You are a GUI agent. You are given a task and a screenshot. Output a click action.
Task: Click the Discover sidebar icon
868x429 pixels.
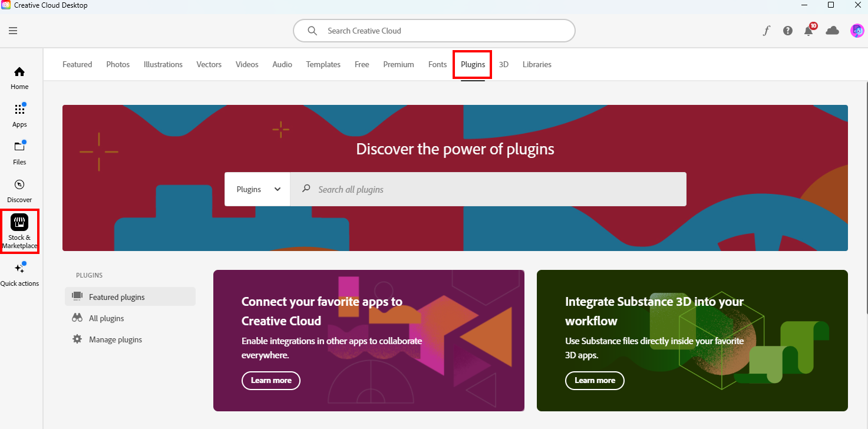tap(19, 189)
